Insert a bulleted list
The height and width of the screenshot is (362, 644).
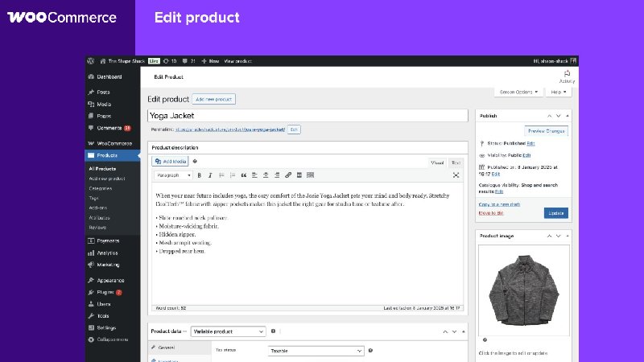pyautogui.click(x=221, y=175)
